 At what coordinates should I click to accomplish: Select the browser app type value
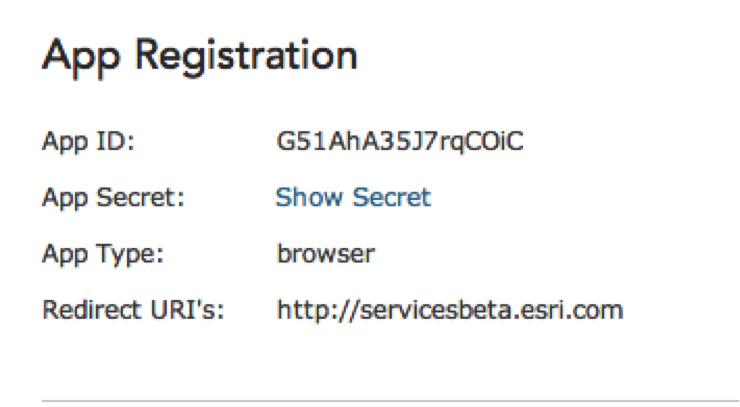325,253
